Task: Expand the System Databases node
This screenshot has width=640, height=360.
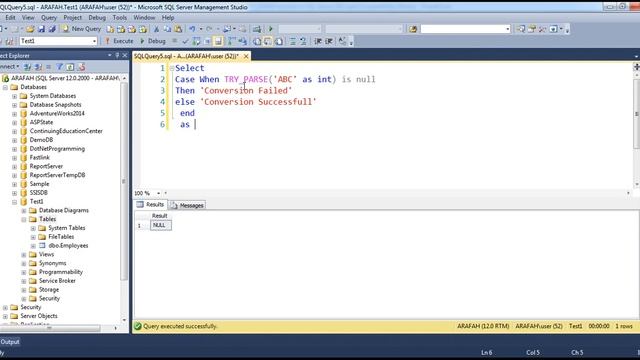Action: tap(14, 96)
